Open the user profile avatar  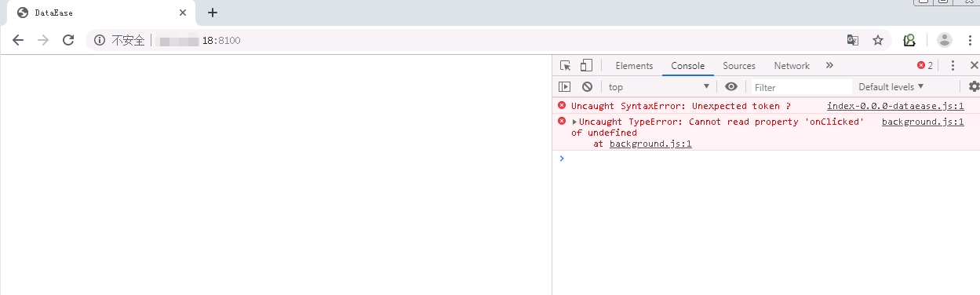[945, 40]
